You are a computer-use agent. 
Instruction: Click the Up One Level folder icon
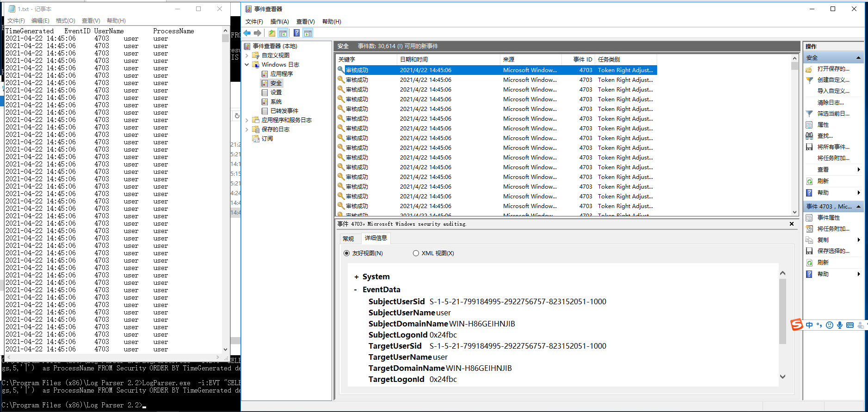(272, 33)
